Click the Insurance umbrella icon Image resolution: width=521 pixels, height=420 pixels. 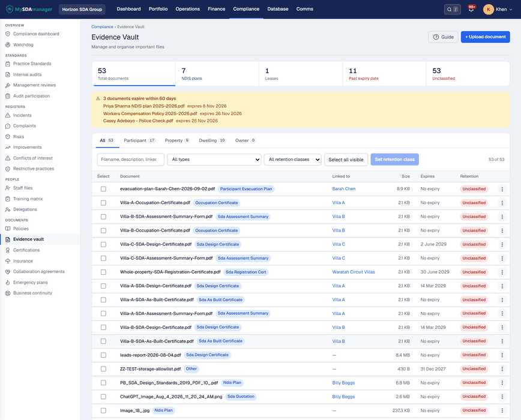pos(8,261)
